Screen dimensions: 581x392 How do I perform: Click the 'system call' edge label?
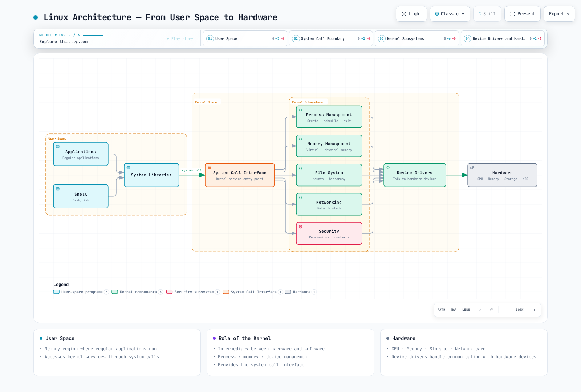[192, 170]
